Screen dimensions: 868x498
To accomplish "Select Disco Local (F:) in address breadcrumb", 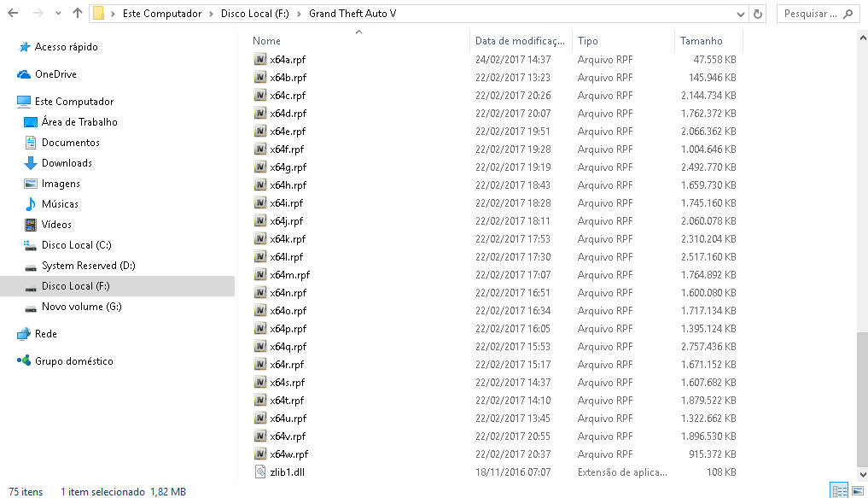I will point(254,14).
